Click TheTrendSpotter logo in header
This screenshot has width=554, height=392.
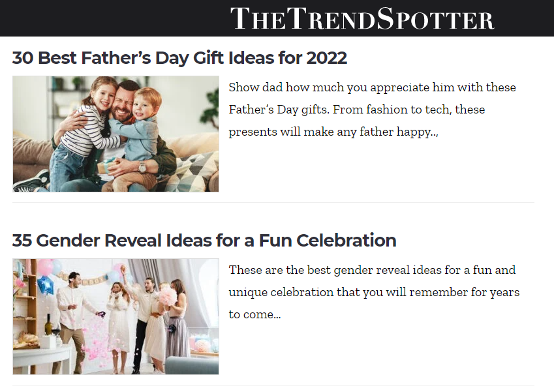pyautogui.click(x=362, y=18)
